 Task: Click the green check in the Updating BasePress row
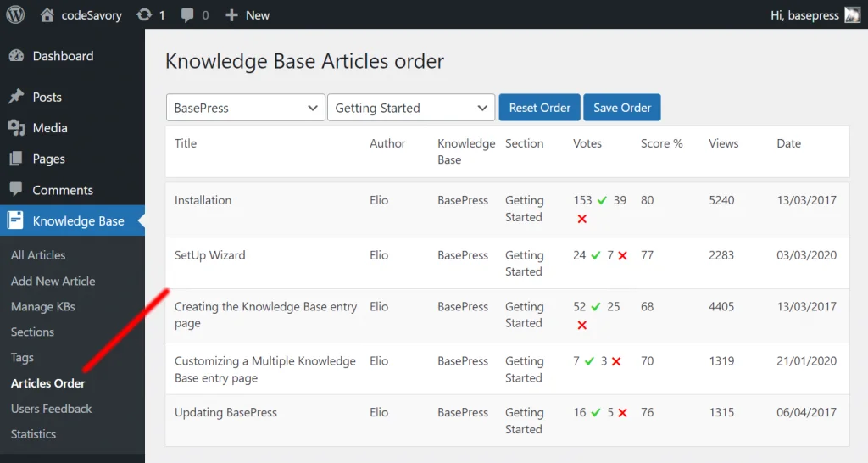click(596, 413)
